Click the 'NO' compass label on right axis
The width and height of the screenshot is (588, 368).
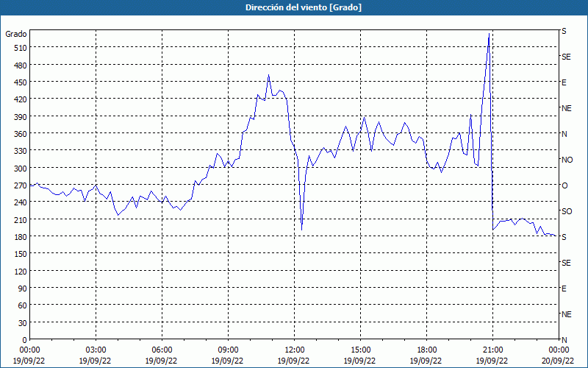coord(567,160)
